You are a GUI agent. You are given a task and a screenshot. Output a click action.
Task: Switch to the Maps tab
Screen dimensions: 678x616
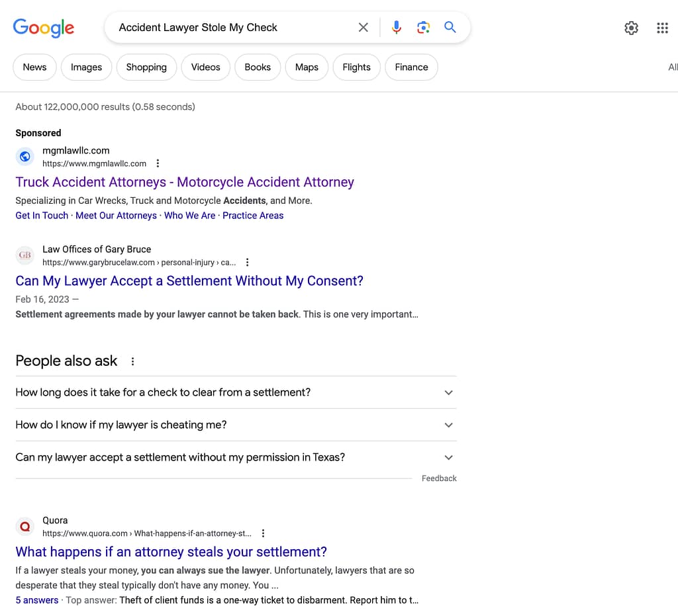[x=307, y=67]
